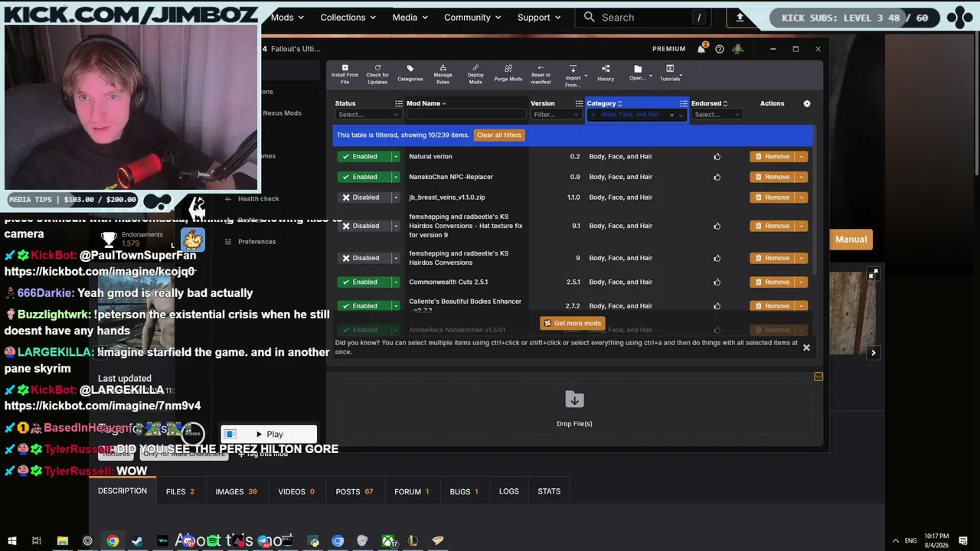This screenshot has width=980, height=551.
Task: Click Clear all filters button
Action: (x=499, y=135)
